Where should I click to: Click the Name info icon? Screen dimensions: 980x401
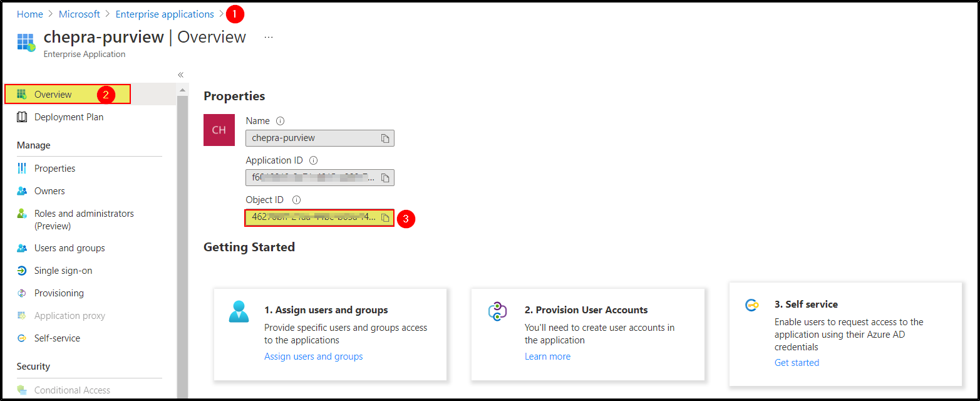[281, 121]
